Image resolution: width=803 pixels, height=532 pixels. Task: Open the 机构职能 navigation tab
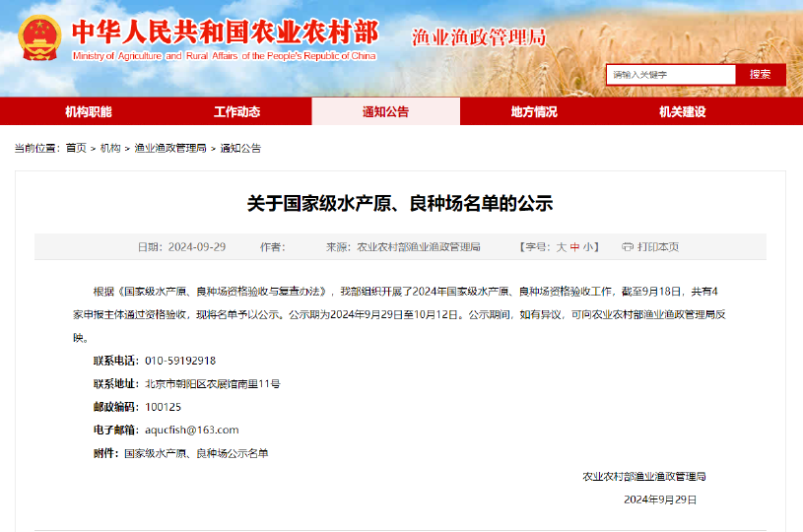tap(89, 111)
